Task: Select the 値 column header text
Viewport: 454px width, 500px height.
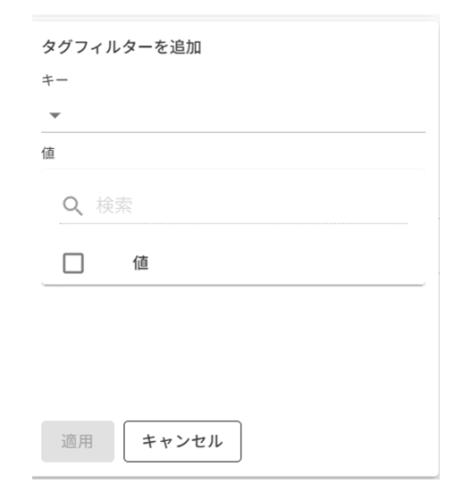Action: [x=141, y=263]
